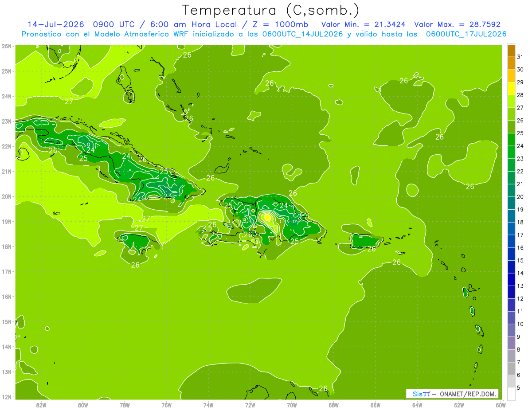Click the 82W longitude axis label
Viewport: 532px width, 411px height.
pyautogui.click(x=41, y=405)
